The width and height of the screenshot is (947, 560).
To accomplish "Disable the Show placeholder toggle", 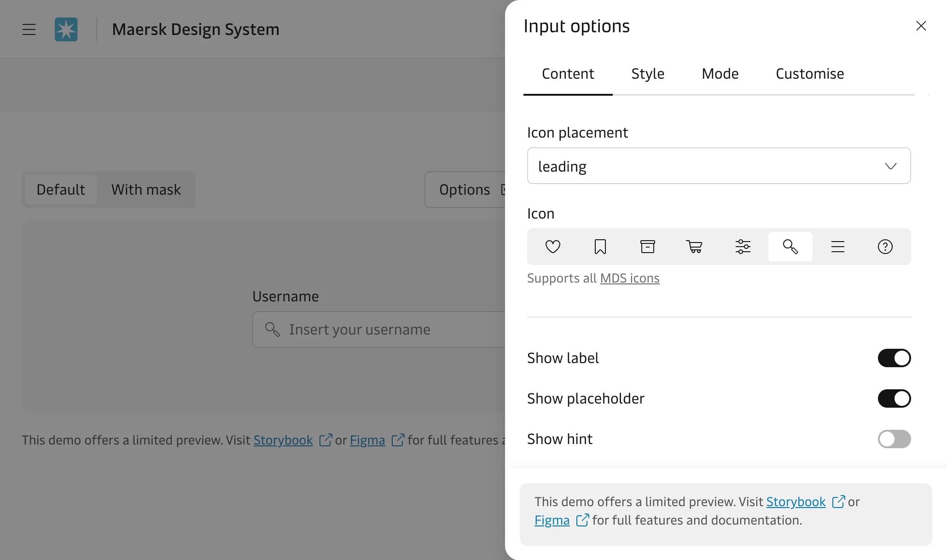I will coord(894,398).
